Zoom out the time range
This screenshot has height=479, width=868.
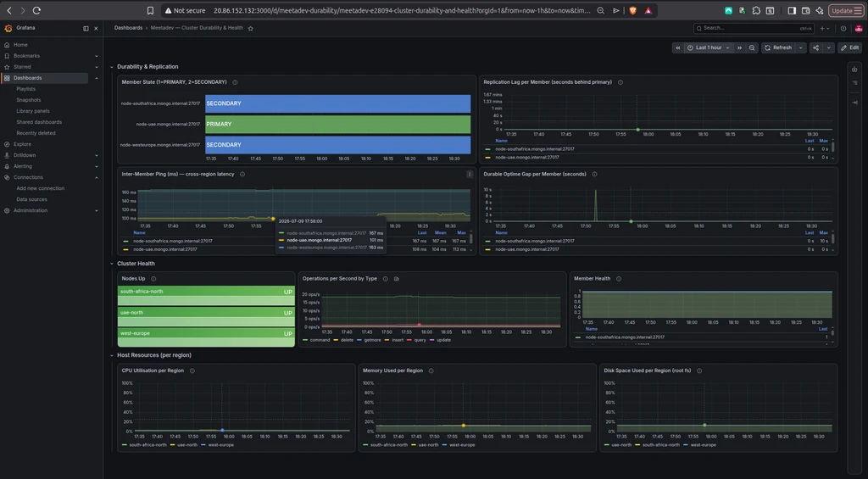pos(752,47)
